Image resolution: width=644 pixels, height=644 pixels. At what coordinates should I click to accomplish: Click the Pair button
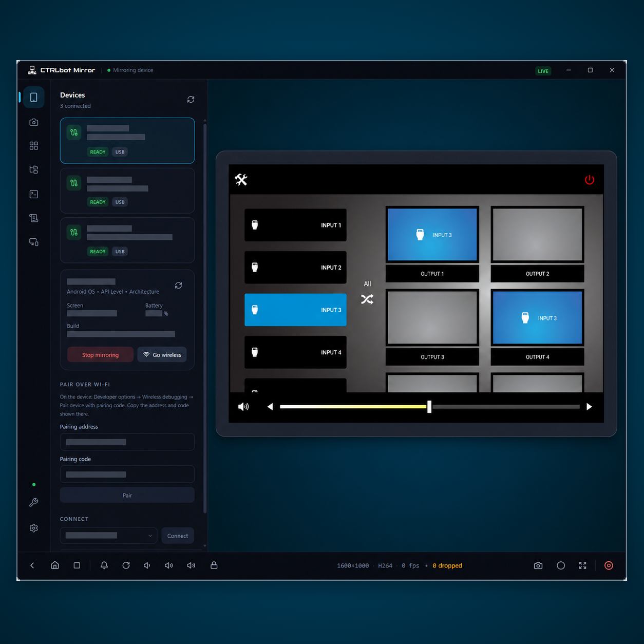click(127, 496)
